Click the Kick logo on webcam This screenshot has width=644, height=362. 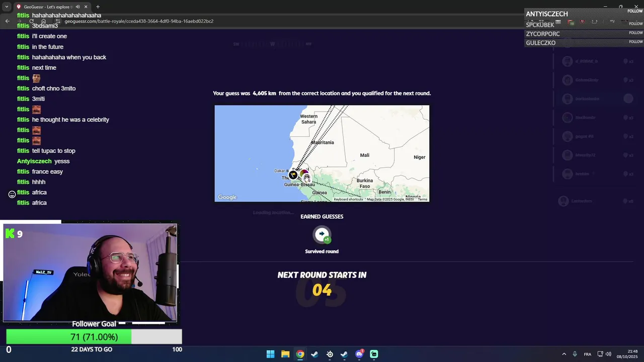[10, 233]
